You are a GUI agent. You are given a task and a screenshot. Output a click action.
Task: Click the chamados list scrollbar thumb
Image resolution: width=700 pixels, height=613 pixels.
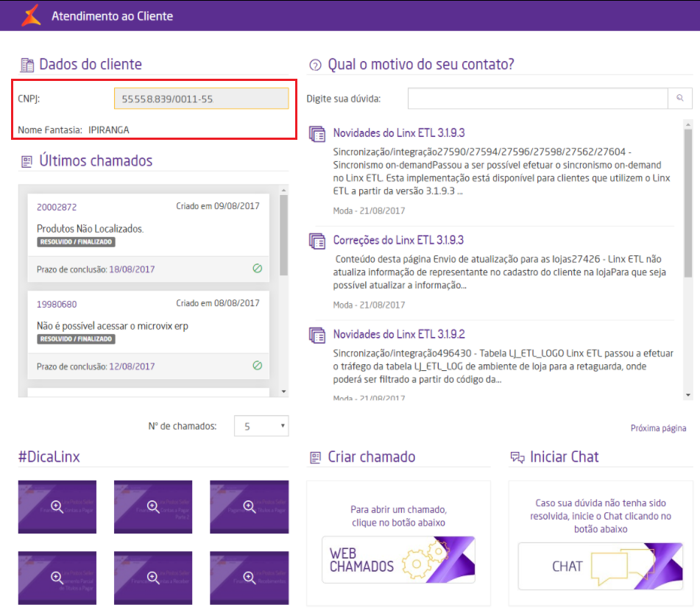pyautogui.click(x=284, y=235)
